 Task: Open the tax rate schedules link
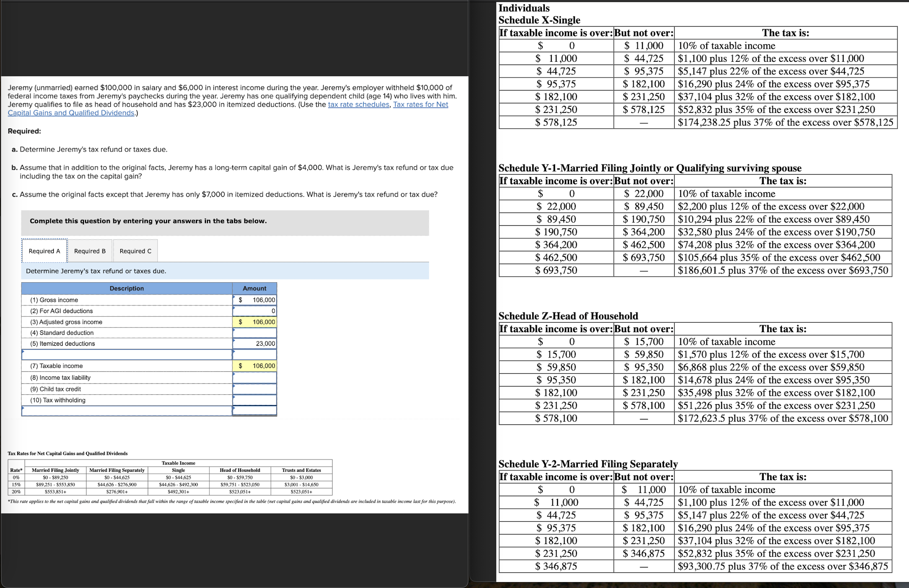pos(358,104)
